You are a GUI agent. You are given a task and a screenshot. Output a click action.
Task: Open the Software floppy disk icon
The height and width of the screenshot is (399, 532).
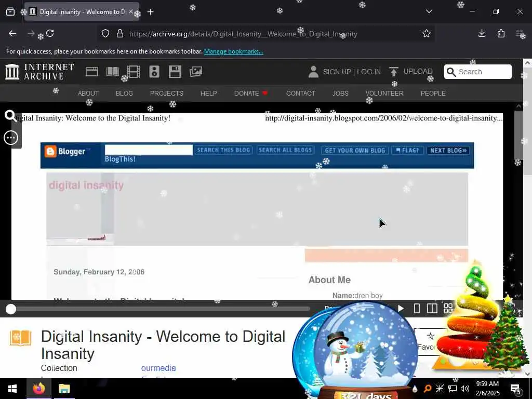click(x=175, y=72)
